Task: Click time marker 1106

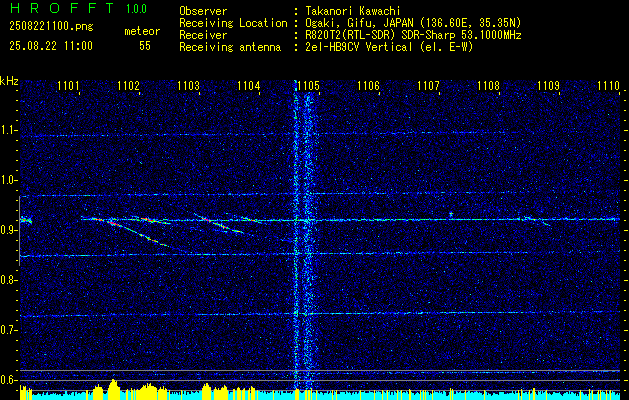Action: [x=368, y=85]
